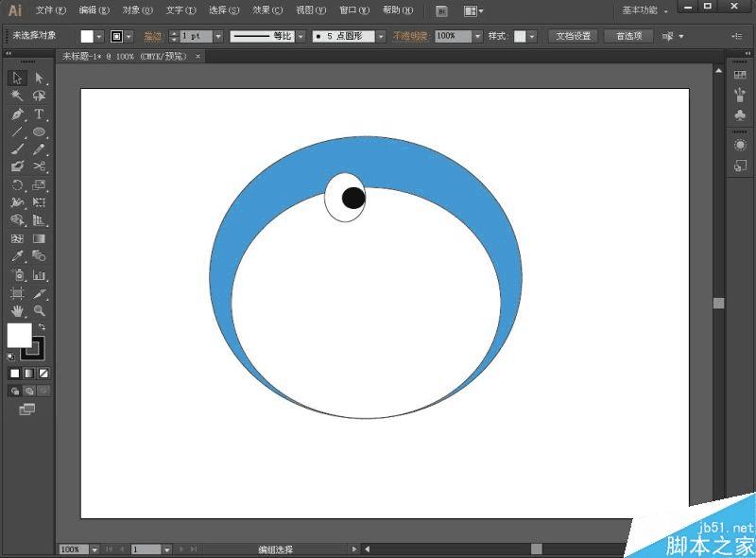Choose the Ellipse shape tool
756x558 pixels.
40,132
